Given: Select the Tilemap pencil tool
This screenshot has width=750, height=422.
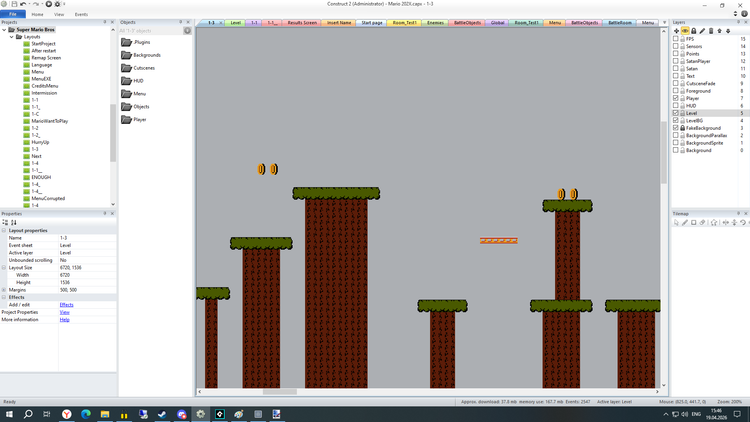Looking at the screenshot, I should [x=684, y=222].
